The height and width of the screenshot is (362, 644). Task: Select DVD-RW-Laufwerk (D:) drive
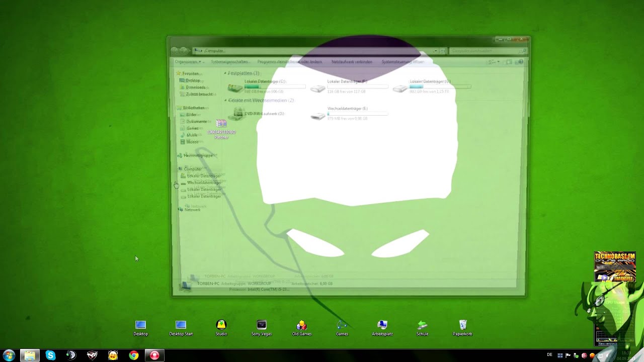click(x=257, y=114)
